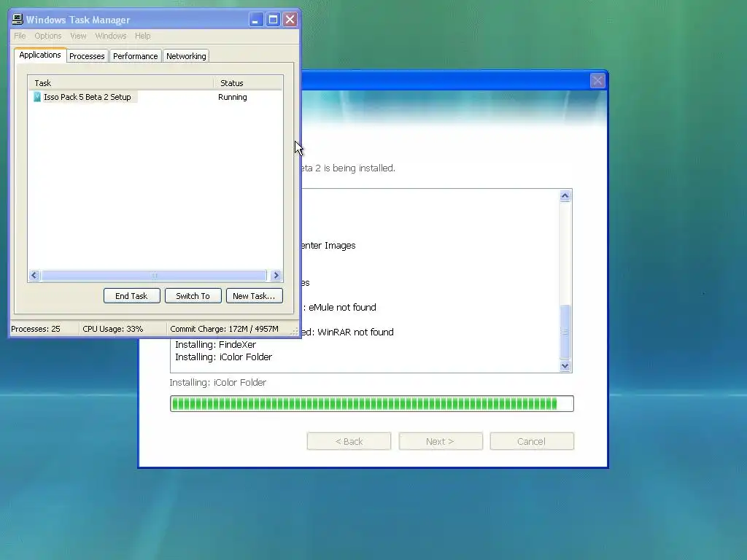The image size is (747, 560).
Task: Click the 'Next >' button in the installer
Action: coord(440,441)
